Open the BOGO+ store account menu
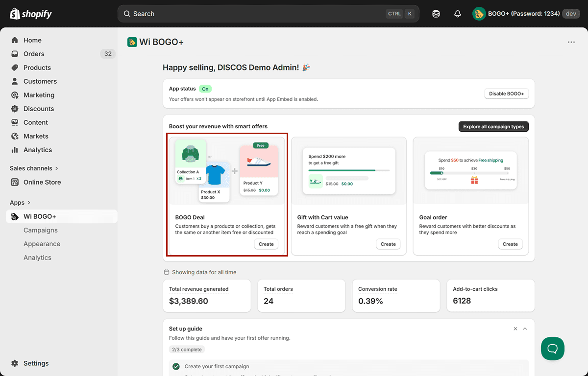Screen dimensions: 588x376 [526, 14]
